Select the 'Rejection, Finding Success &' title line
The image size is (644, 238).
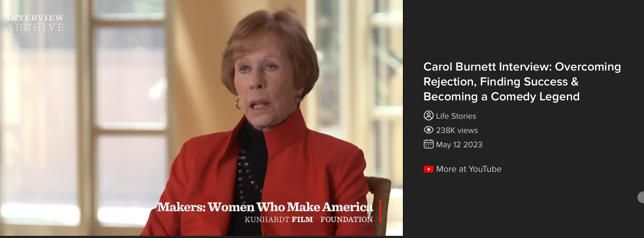click(501, 82)
